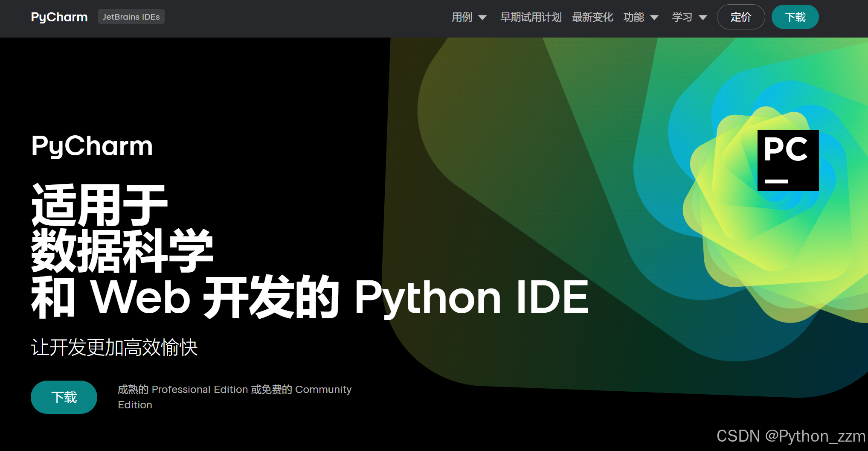Open the 功能 menu
This screenshot has height=451, width=868.
point(633,17)
